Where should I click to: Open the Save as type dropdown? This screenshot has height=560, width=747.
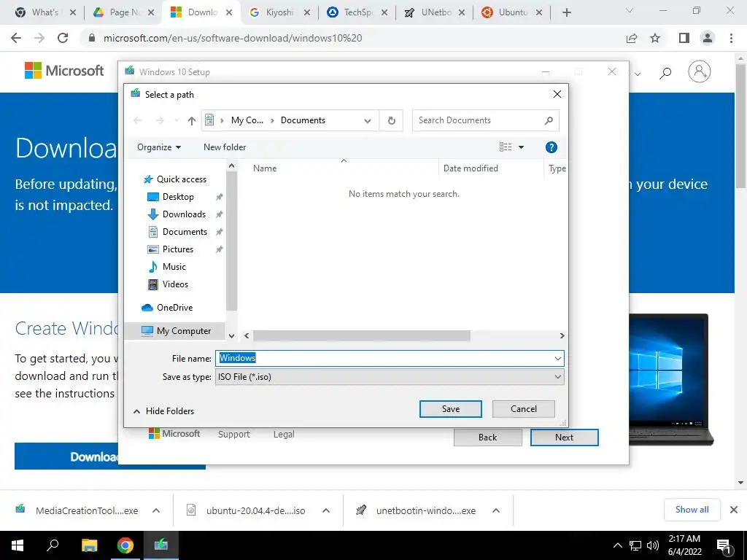click(x=558, y=377)
